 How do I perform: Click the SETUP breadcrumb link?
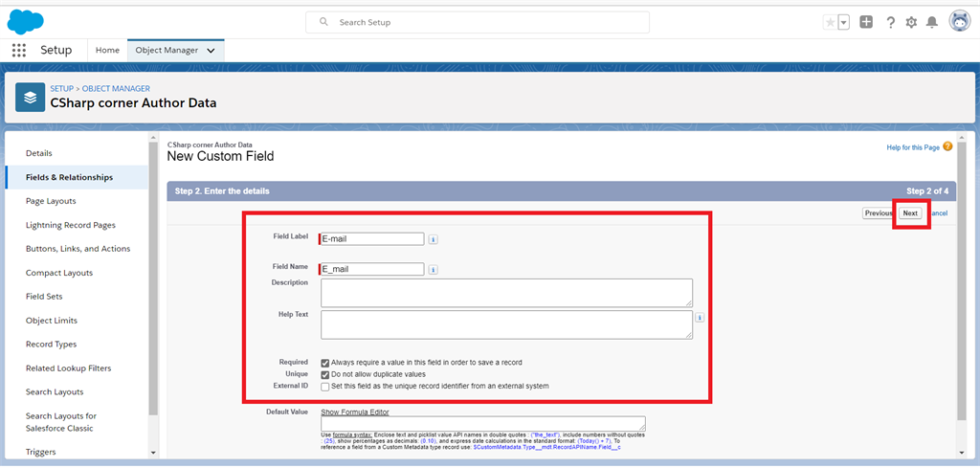tap(62, 89)
